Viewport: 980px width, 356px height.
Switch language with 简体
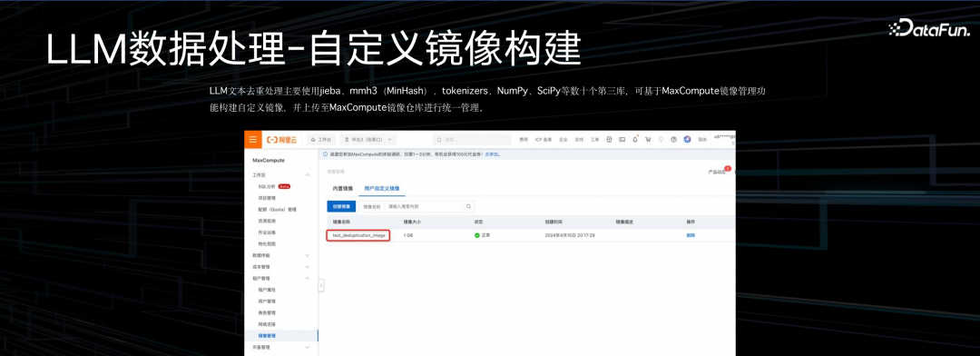pyautogui.click(x=701, y=140)
